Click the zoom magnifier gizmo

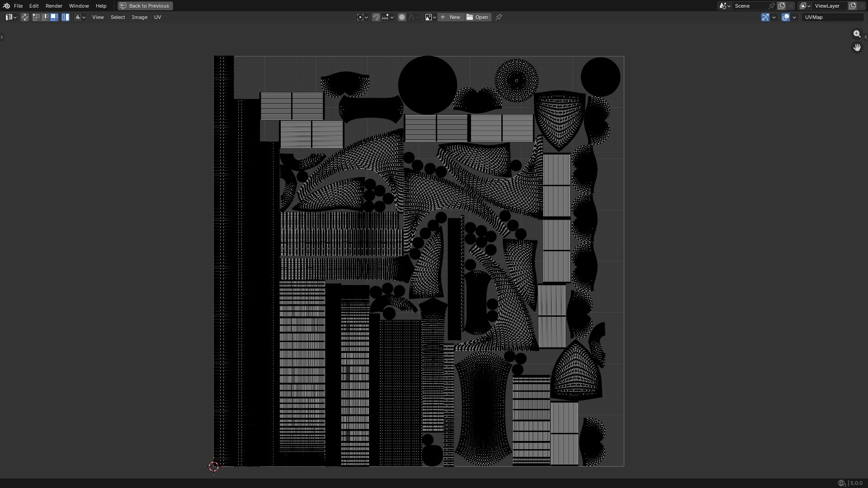(x=857, y=34)
